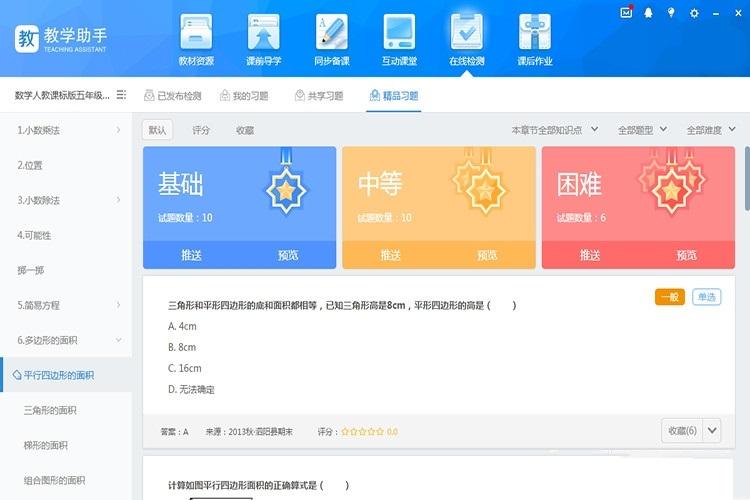Viewport: 750px width, 500px height.
Task: Click the vertical scrollbar thumb on the right
Action: coord(747,178)
